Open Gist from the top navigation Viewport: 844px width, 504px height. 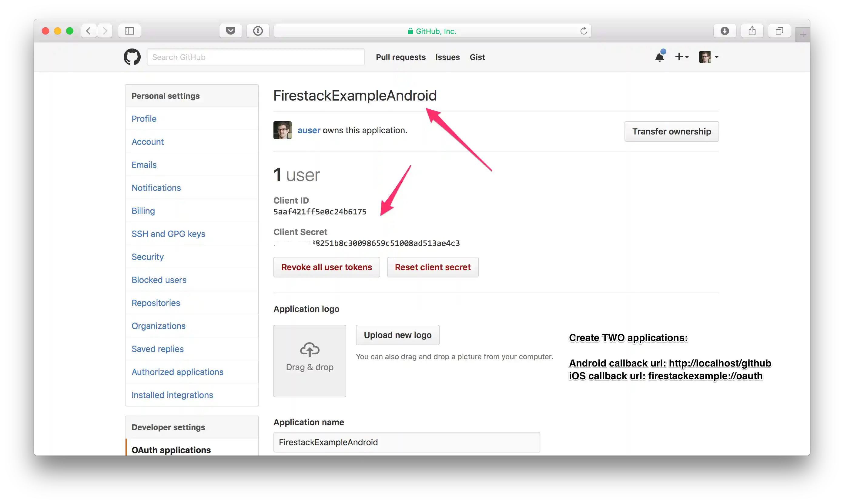[x=477, y=57]
